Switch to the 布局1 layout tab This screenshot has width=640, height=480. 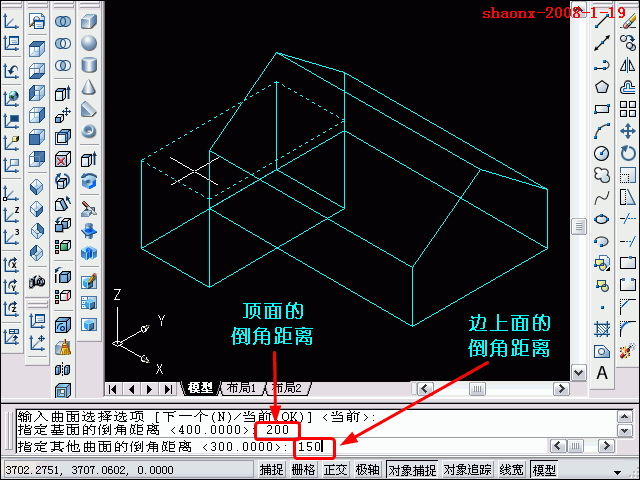(241, 388)
